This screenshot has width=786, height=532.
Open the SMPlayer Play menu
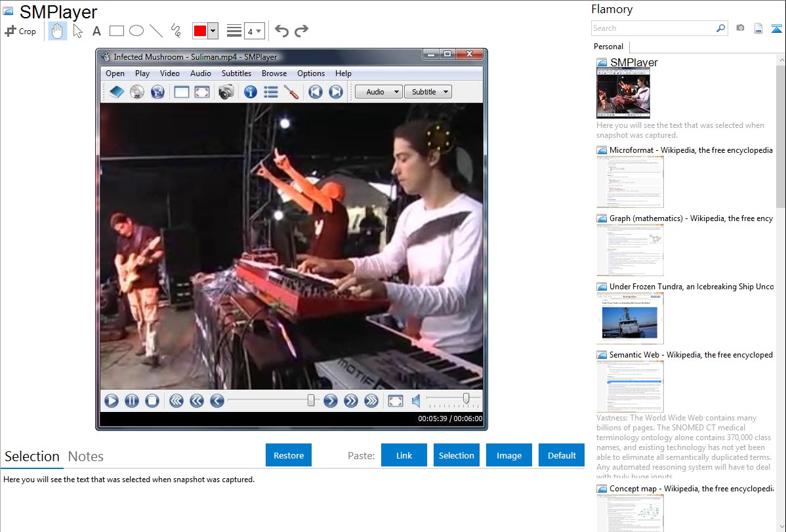pos(142,73)
